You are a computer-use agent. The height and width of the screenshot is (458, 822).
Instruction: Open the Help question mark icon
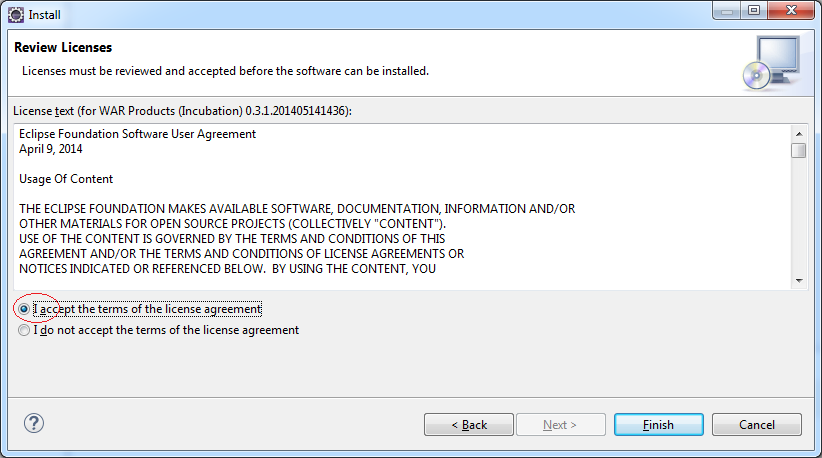(x=34, y=423)
